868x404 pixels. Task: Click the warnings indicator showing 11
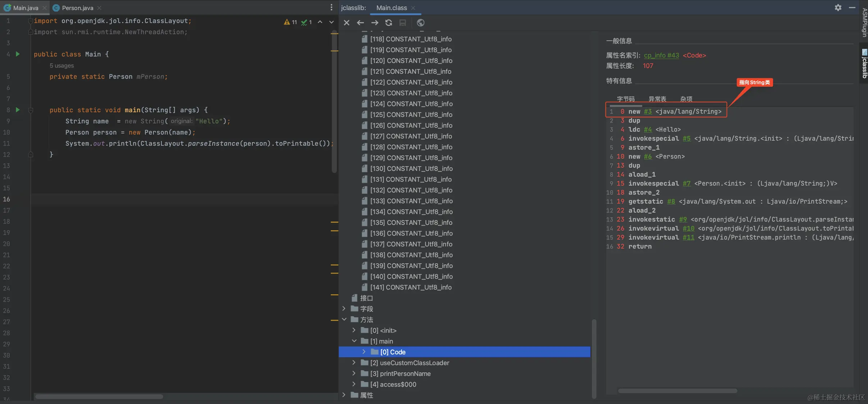tap(291, 22)
